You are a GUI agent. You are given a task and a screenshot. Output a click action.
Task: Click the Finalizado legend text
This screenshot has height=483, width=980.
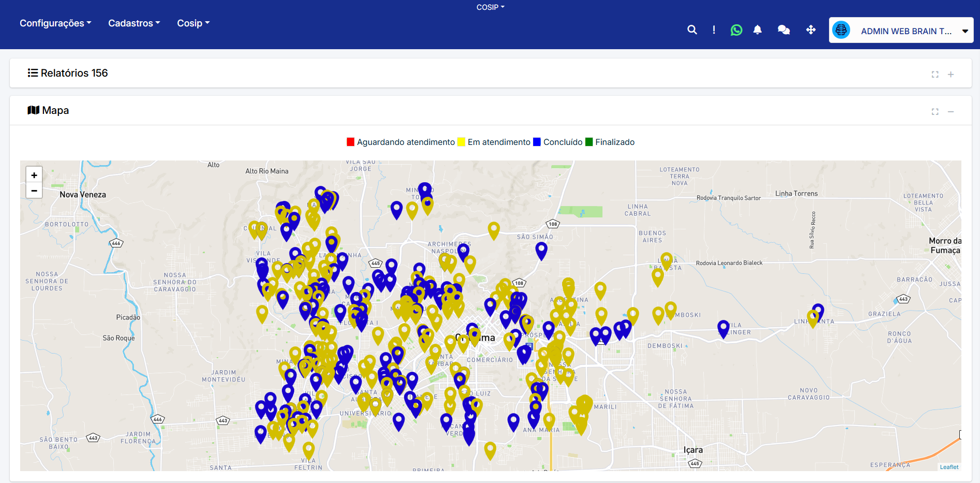coord(615,142)
